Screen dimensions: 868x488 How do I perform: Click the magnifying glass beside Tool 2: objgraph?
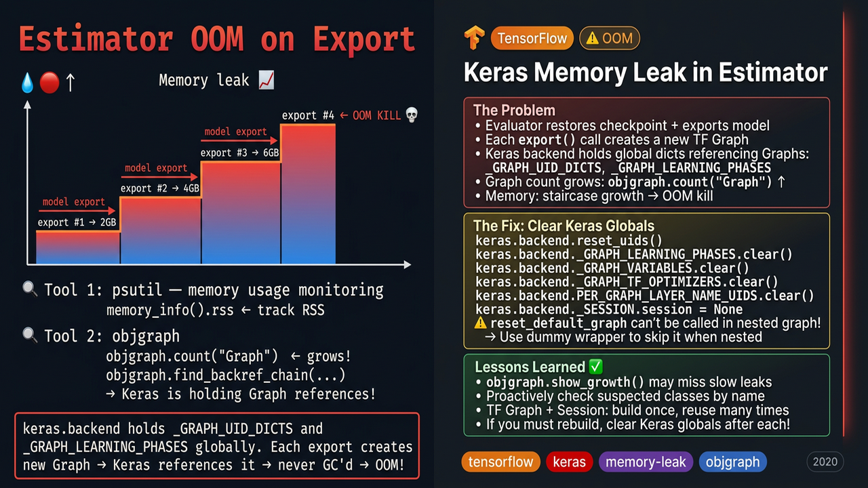(30, 335)
